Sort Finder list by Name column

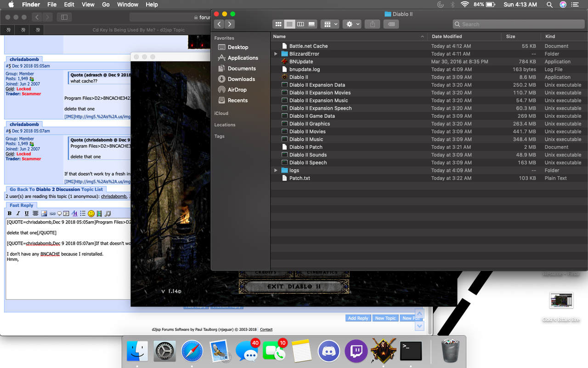point(349,36)
